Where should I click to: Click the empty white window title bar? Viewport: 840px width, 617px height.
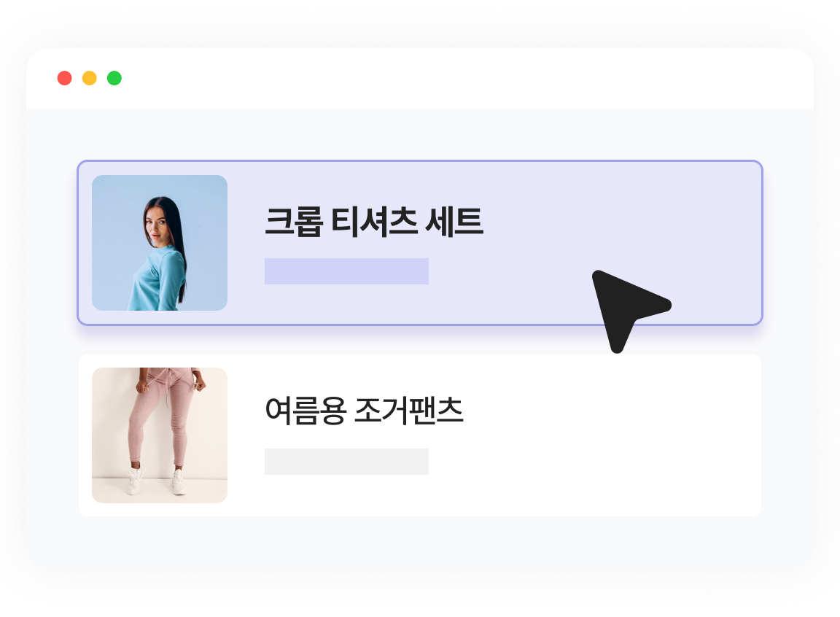pos(420,79)
